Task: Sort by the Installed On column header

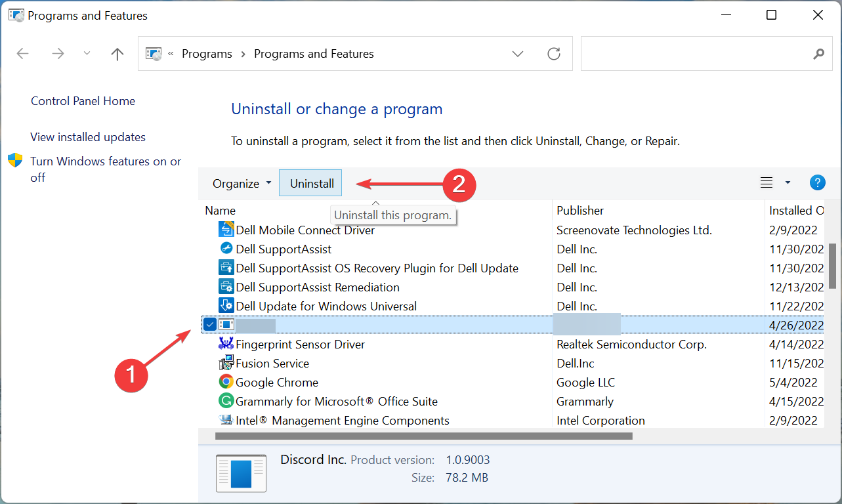Action: click(796, 211)
